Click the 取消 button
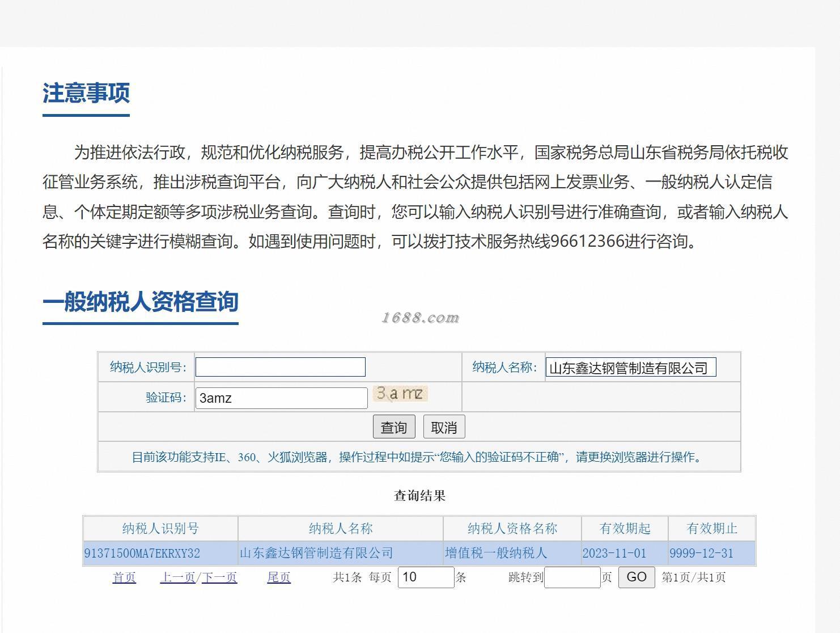840x633 pixels. (x=444, y=427)
